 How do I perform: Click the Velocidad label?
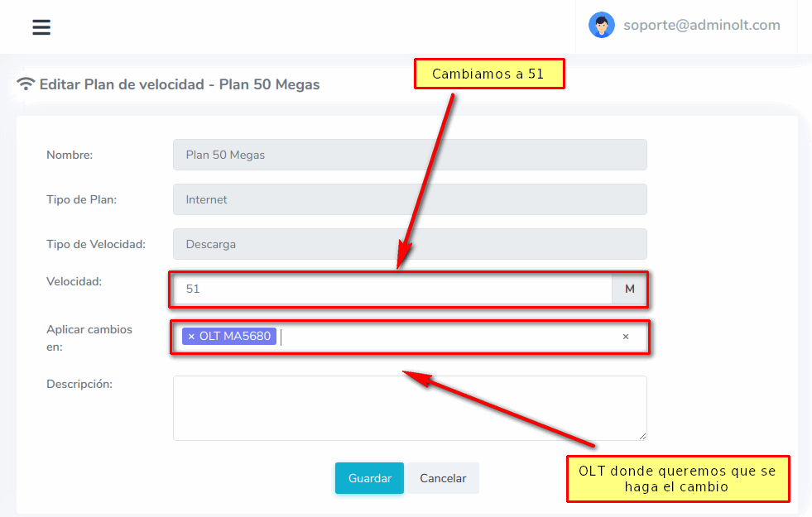[74, 281]
